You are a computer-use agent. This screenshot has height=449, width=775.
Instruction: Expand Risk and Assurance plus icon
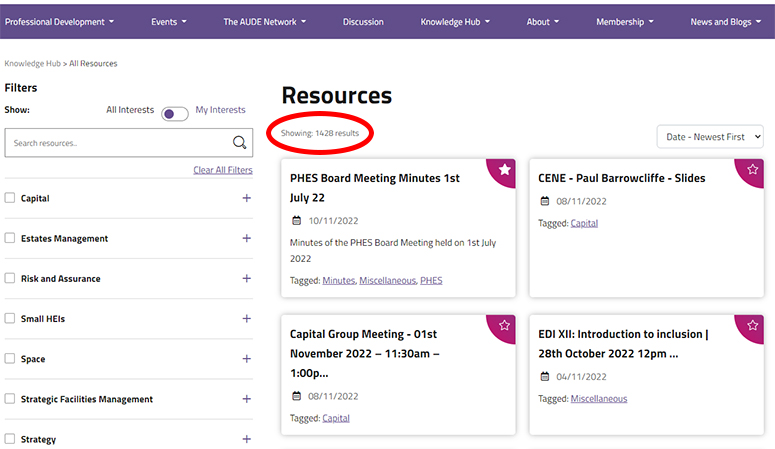(x=246, y=278)
